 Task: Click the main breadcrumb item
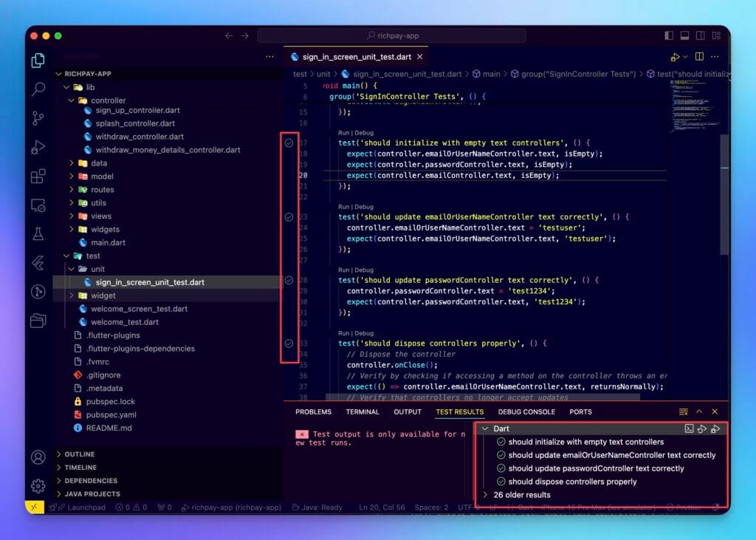click(487, 74)
